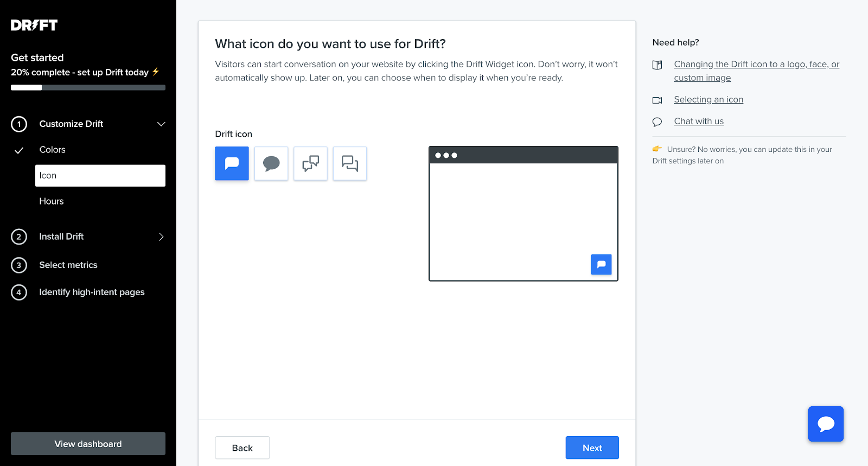Screen dimensions: 868x466
Task: Click the Install Drift step label
Action: (x=61, y=237)
